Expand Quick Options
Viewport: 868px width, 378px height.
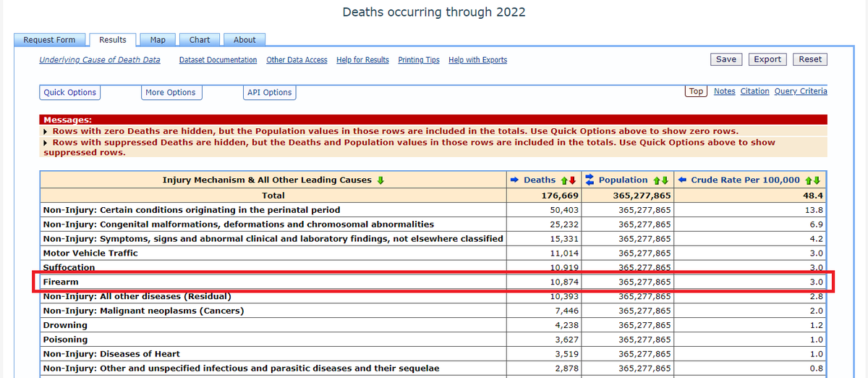(69, 92)
